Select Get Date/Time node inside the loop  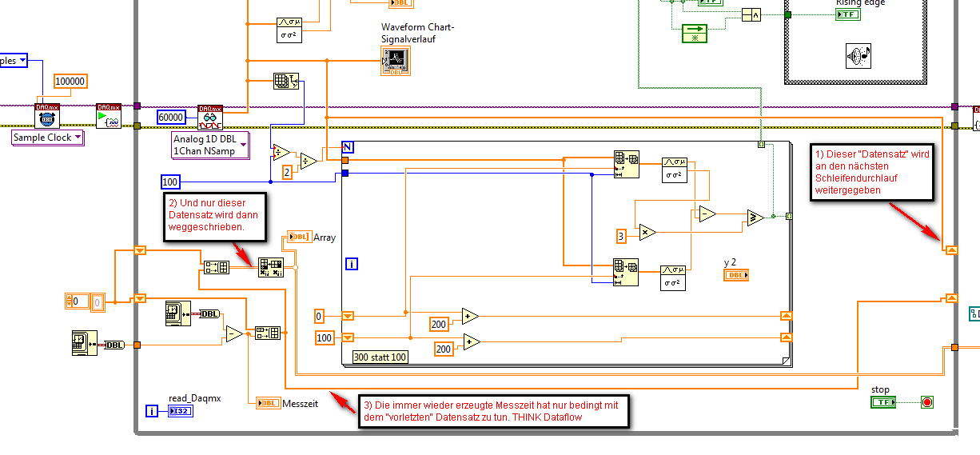pyautogui.click(x=177, y=313)
